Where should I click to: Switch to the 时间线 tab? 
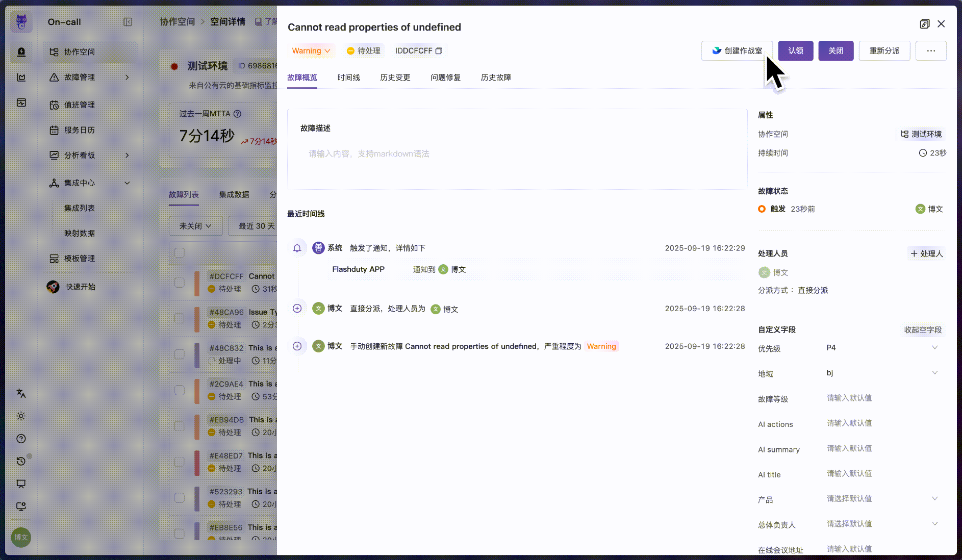[x=348, y=78]
